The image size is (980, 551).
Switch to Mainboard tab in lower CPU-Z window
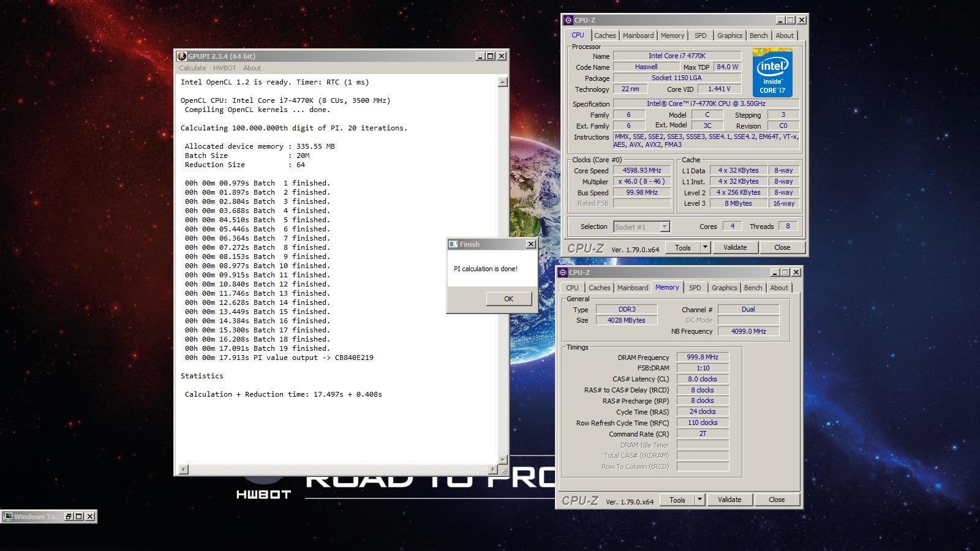[633, 288]
